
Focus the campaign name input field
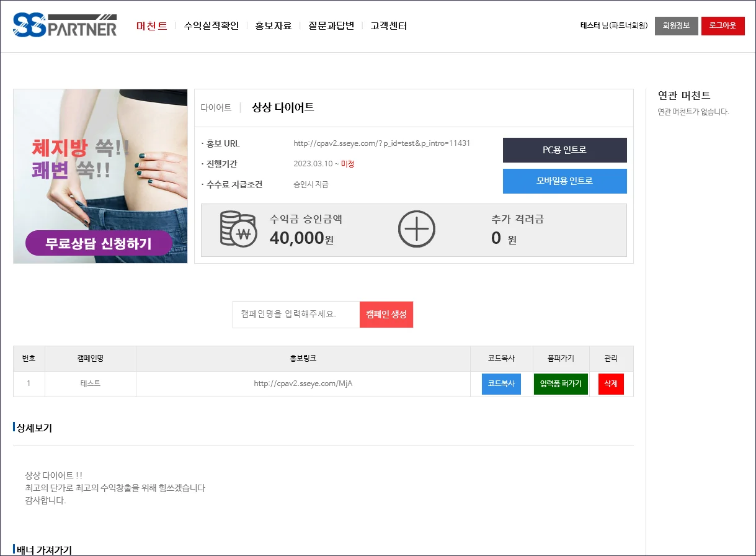(296, 315)
